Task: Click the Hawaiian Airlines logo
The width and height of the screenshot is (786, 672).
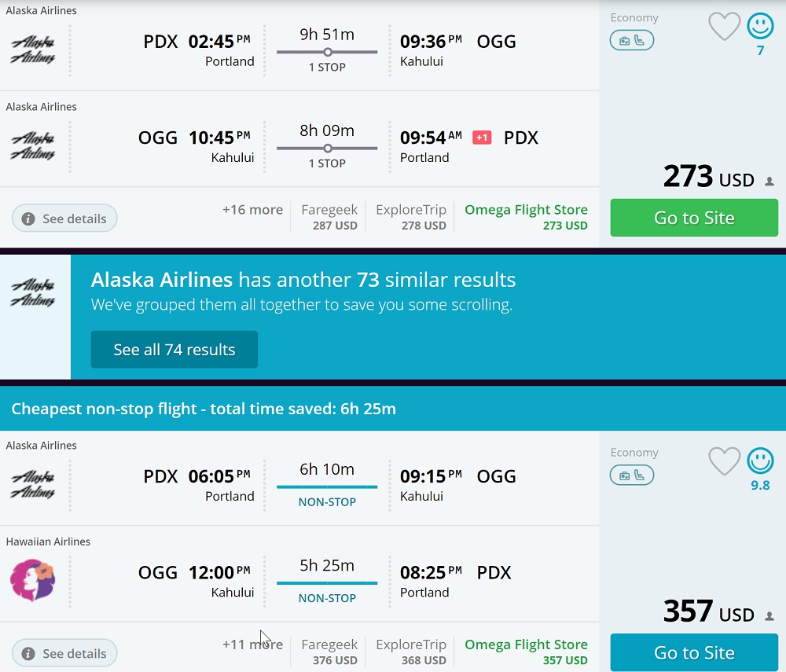Action: pyautogui.click(x=32, y=581)
